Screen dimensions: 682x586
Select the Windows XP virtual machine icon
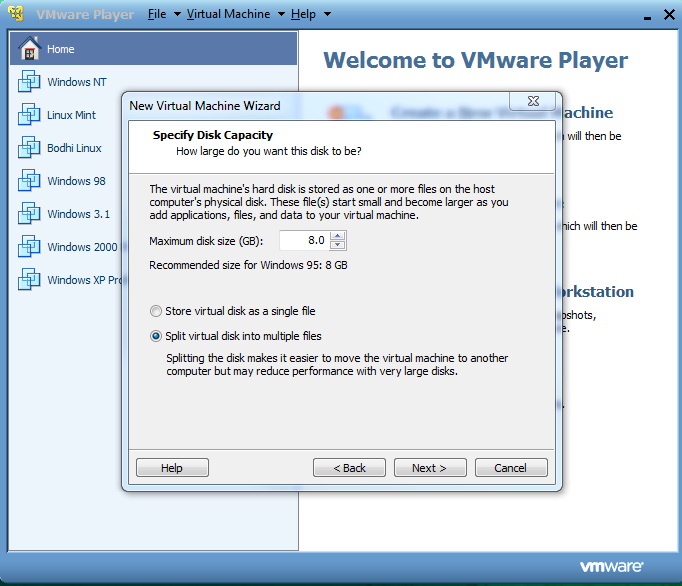pos(29,280)
